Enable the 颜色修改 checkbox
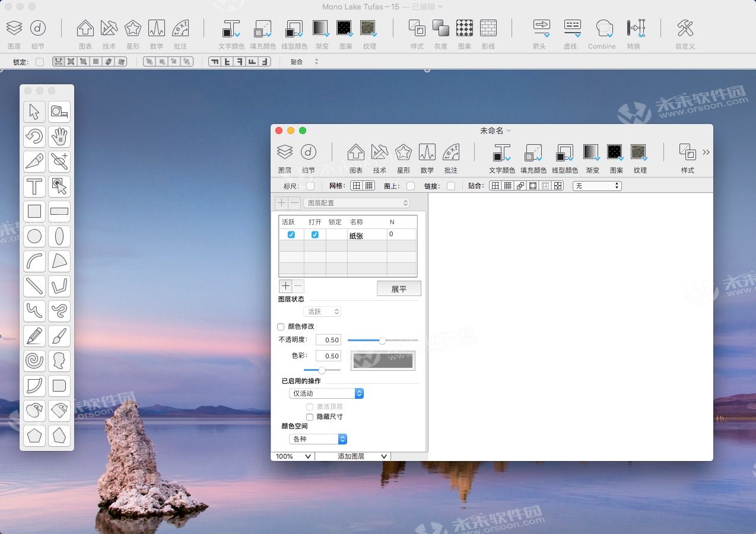The image size is (756, 534). pyautogui.click(x=280, y=326)
